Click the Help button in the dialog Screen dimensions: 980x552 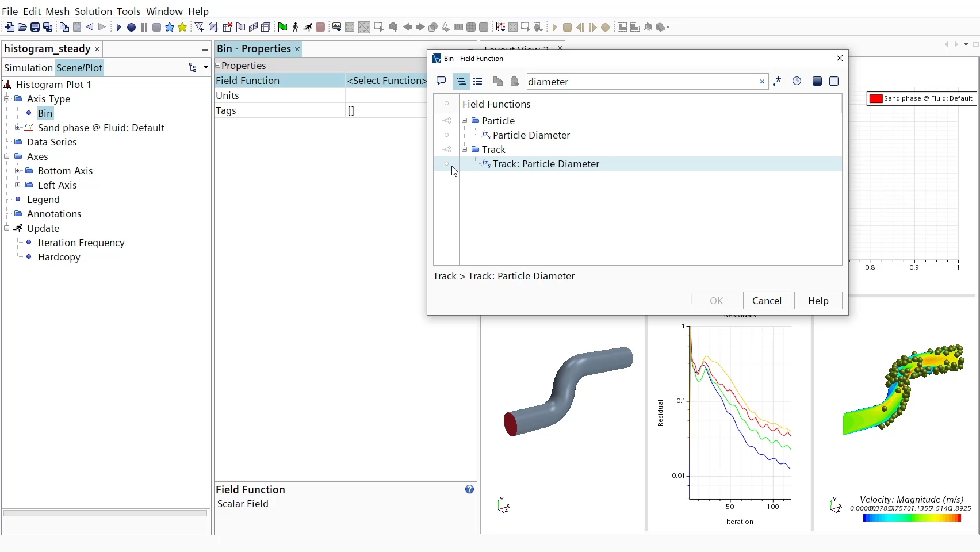point(818,300)
